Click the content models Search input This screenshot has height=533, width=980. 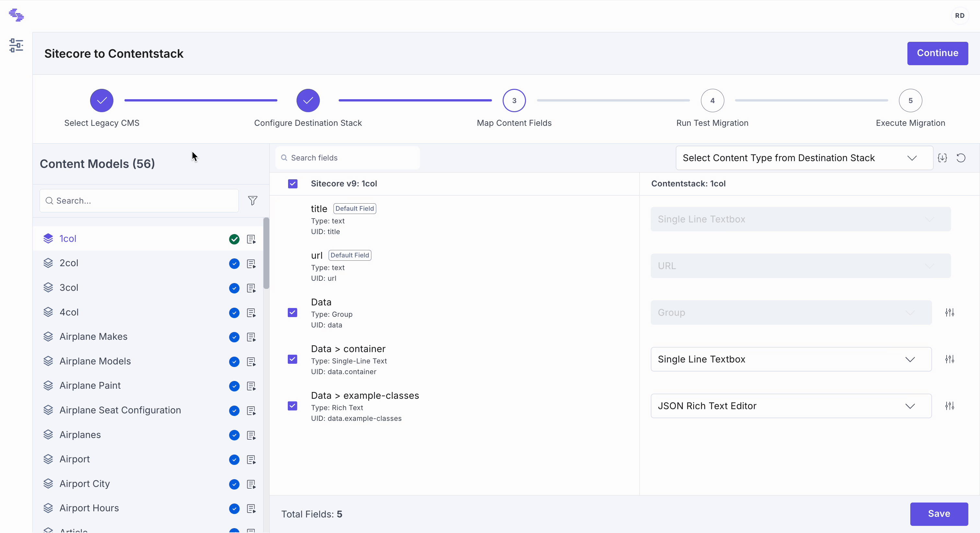(x=139, y=201)
